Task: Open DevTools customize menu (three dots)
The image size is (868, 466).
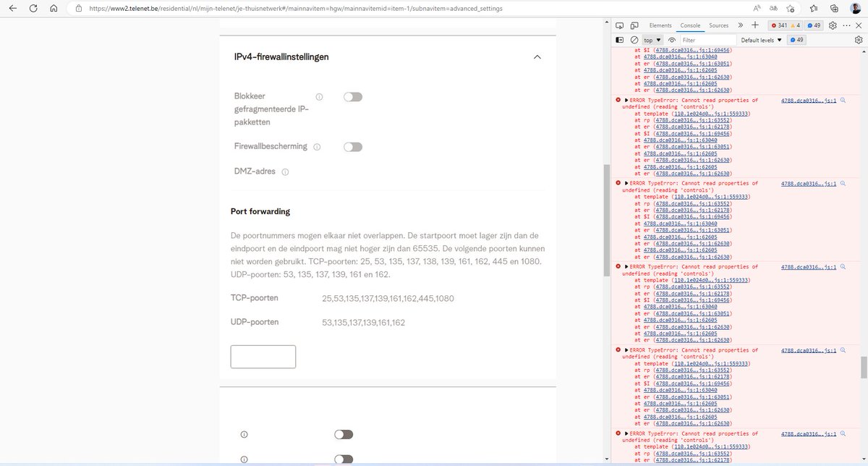Action: (x=847, y=25)
